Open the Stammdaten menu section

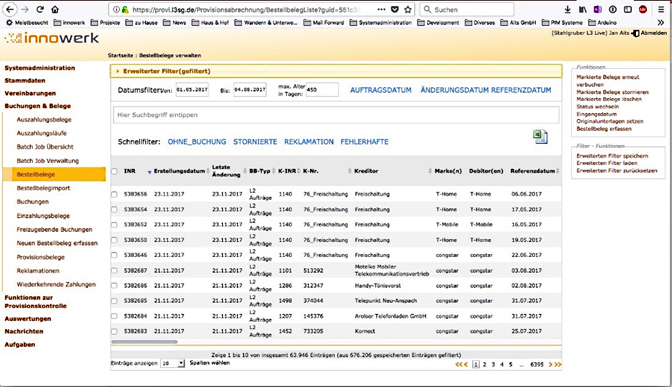point(25,81)
